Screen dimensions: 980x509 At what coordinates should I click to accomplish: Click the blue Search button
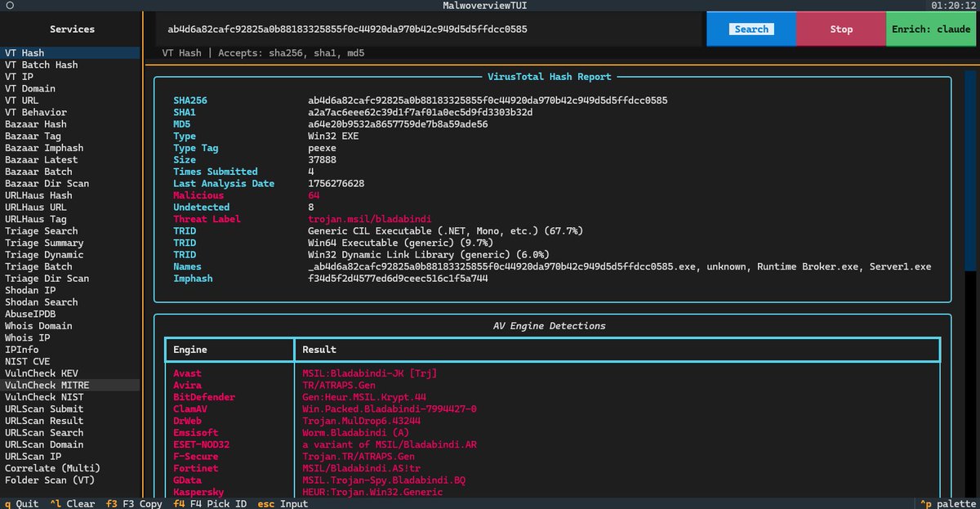751,29
